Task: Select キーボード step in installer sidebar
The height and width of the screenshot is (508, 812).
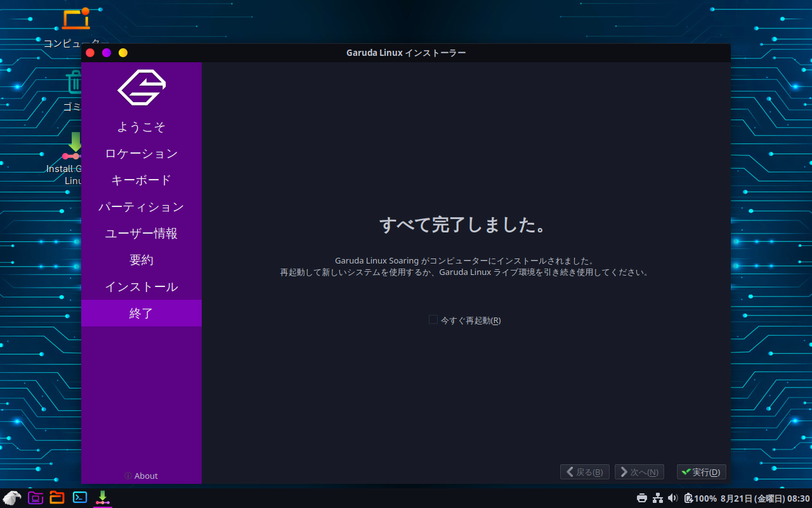Action: (141, 180)
